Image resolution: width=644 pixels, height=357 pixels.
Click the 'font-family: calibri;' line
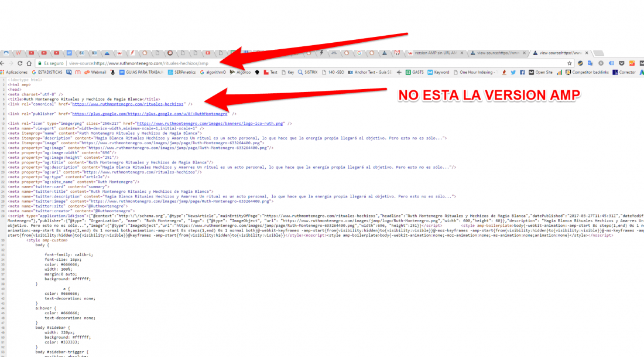pyautogui.click(x=69, y=254)
